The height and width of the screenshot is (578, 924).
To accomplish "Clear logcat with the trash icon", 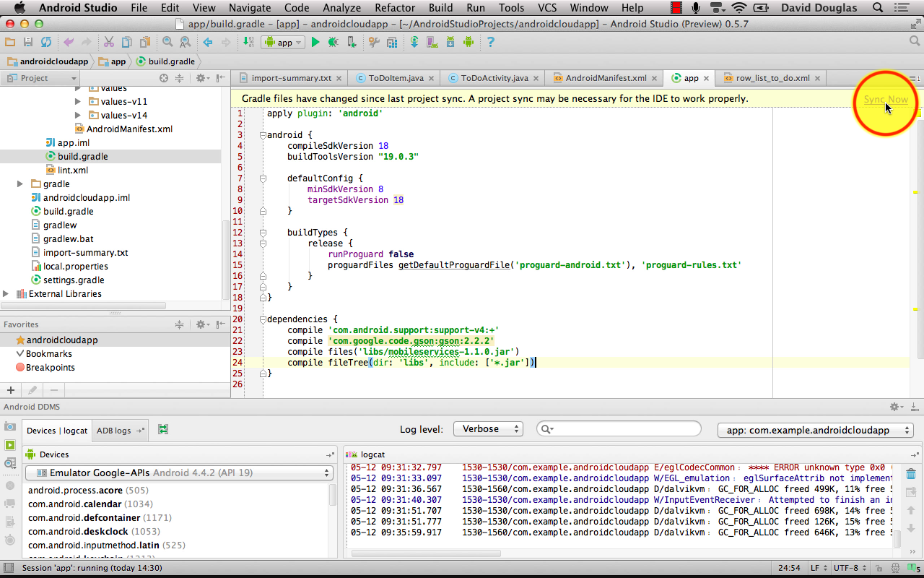I will (x=911, y=475).
